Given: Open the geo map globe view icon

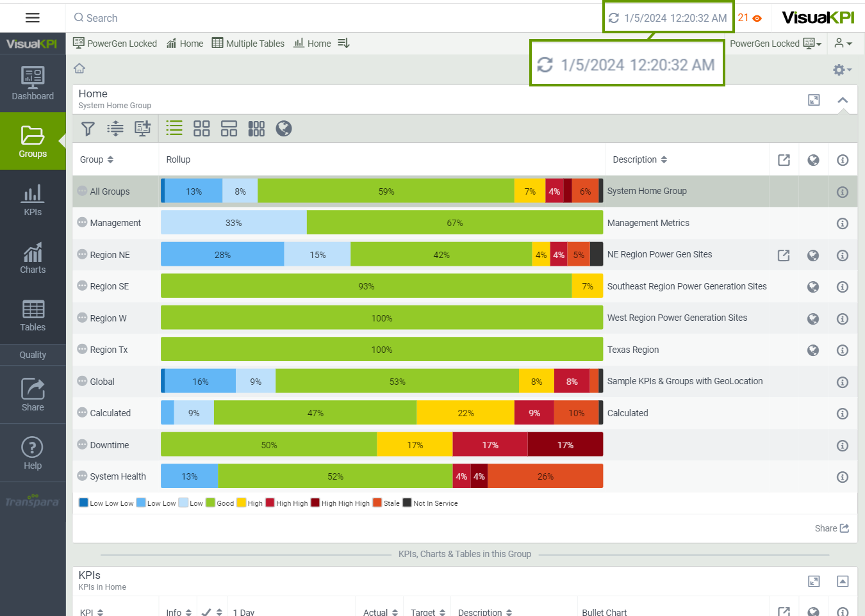Looking at the screenshot, I should coord(284,129).
